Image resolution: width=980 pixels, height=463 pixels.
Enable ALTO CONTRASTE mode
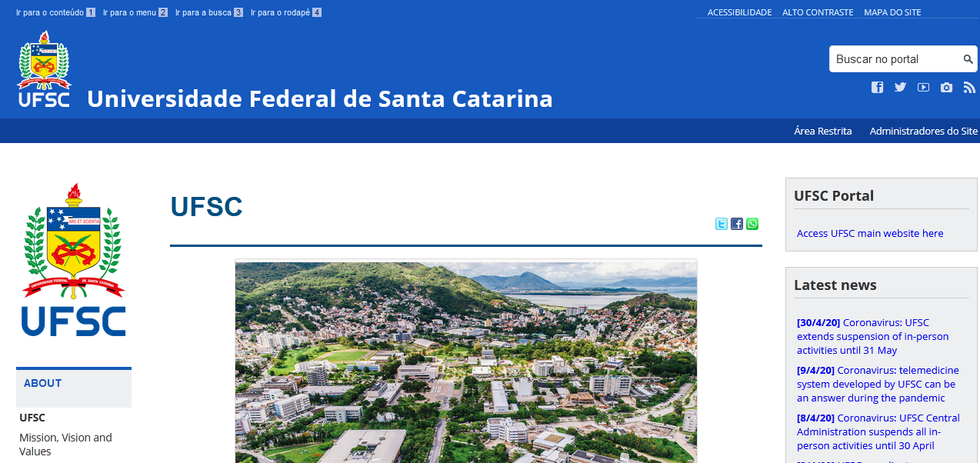coord(818,12)
